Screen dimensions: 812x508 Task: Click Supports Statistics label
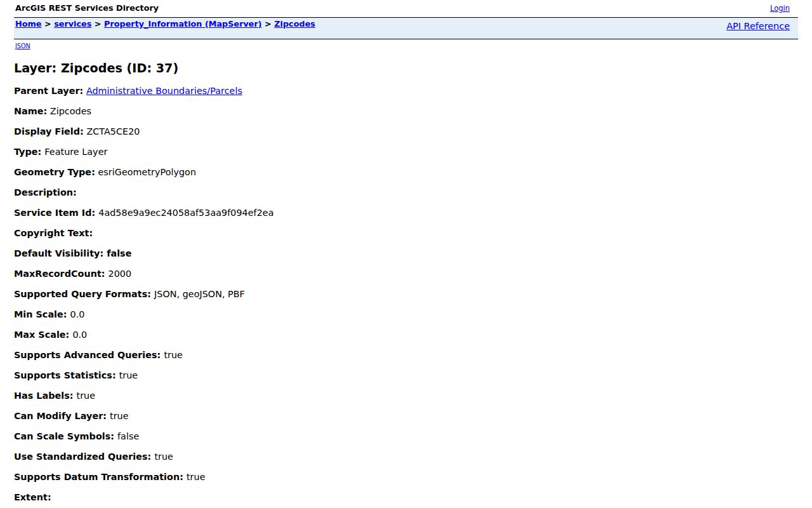65,375
